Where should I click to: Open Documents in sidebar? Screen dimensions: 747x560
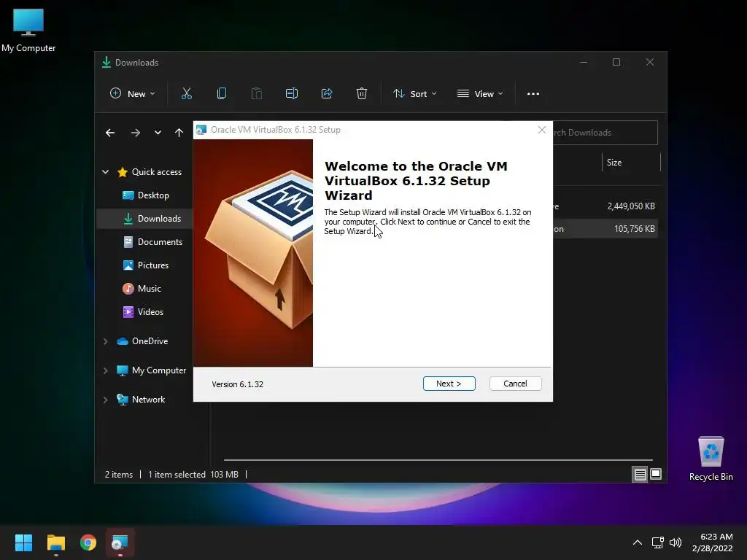point(153,242)
